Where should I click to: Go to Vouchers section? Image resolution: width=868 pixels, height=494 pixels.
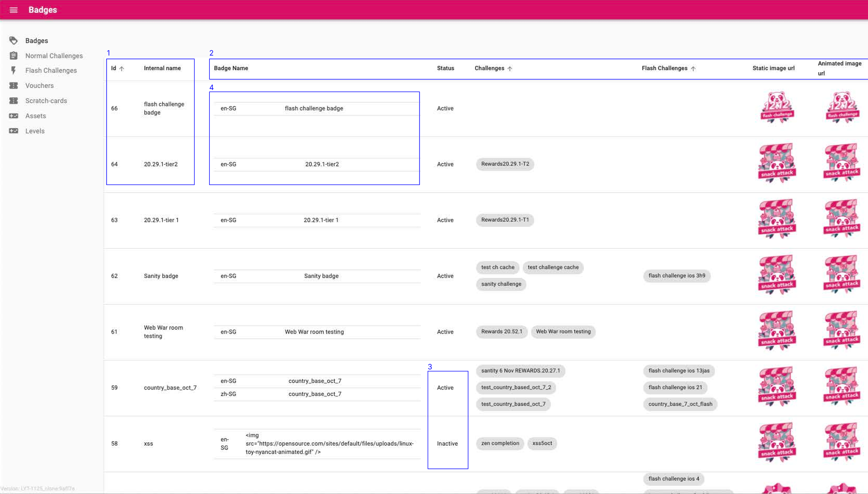39,86
